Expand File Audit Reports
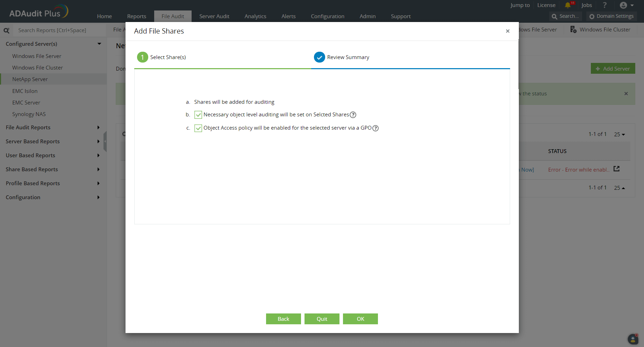The height and width of the screenshot is (347, 644). pyautogui.click(x=99, y=128)
